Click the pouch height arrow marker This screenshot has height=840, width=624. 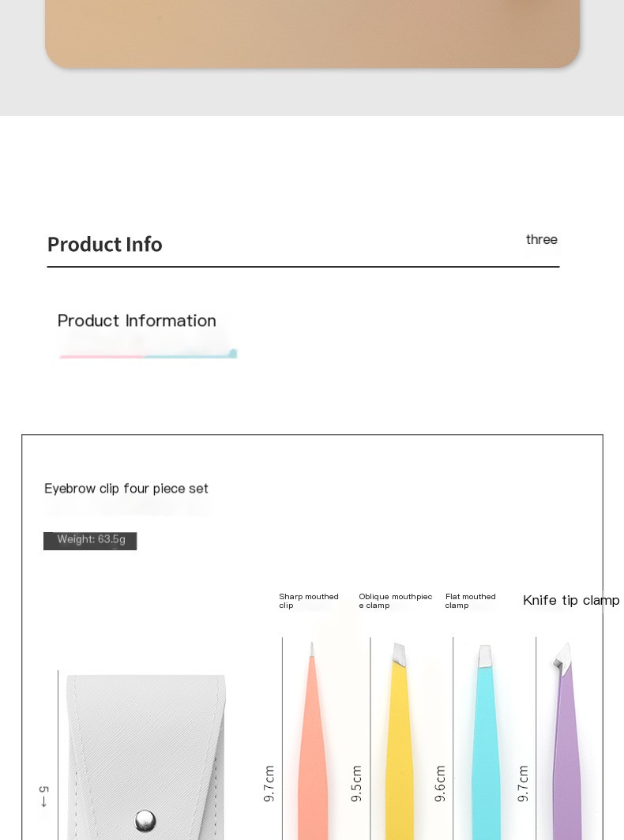43,796
